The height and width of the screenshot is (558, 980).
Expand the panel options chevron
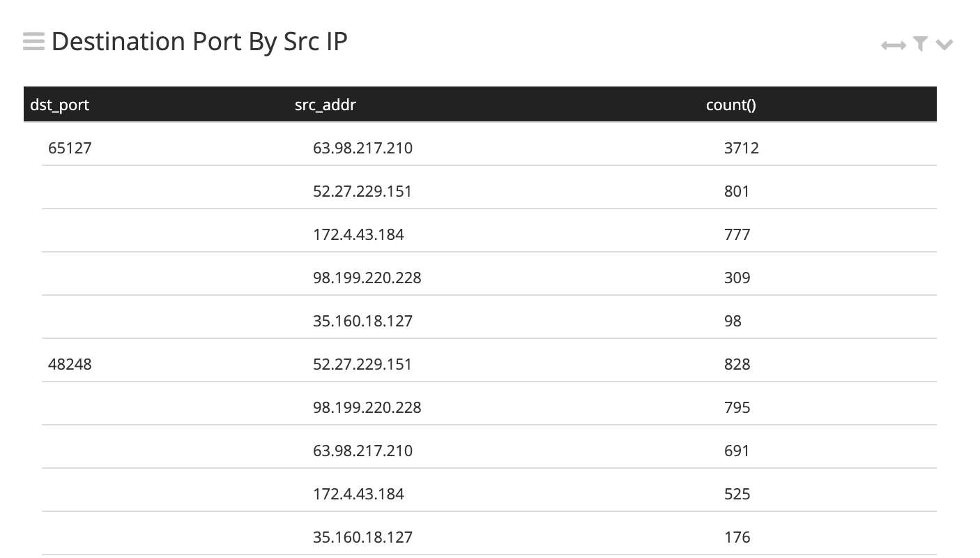pyautogui.click(x=944, y=45)
